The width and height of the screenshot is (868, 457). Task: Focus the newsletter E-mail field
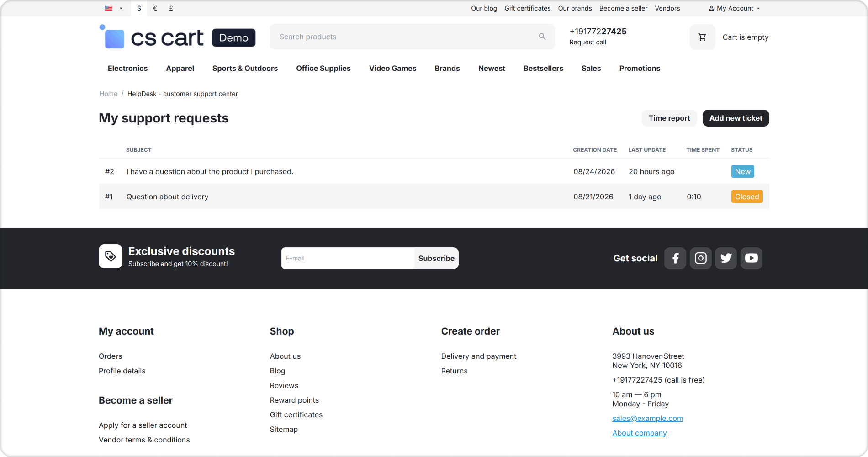pyautogui.click(x=348, y=258)
